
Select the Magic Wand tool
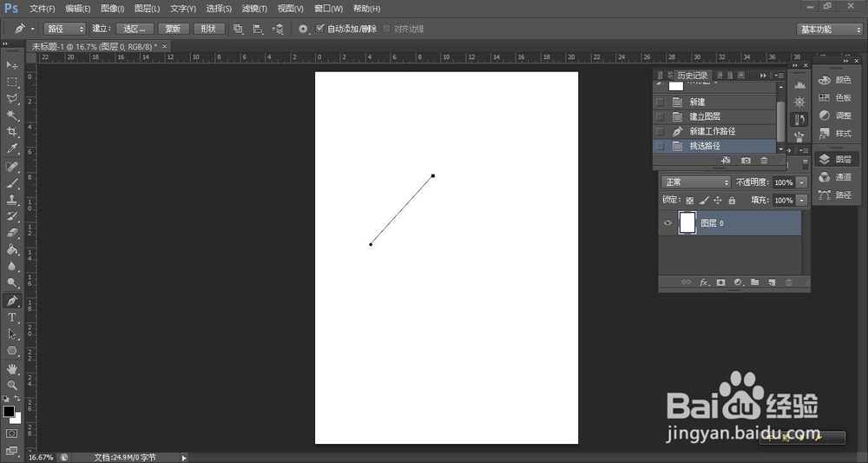[x=11, y=116]
